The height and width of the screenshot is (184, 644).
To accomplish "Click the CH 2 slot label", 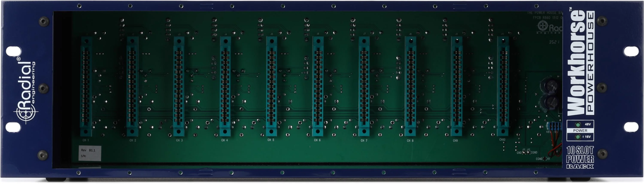I will [133, 140].
